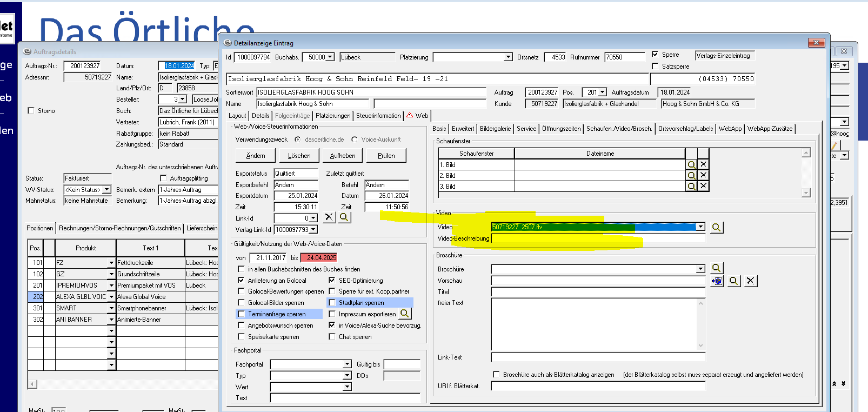Viewport: 868px width, 412px height.
Task: Click the magnifier icon for 1. Bild
Action: click(691, 164)
